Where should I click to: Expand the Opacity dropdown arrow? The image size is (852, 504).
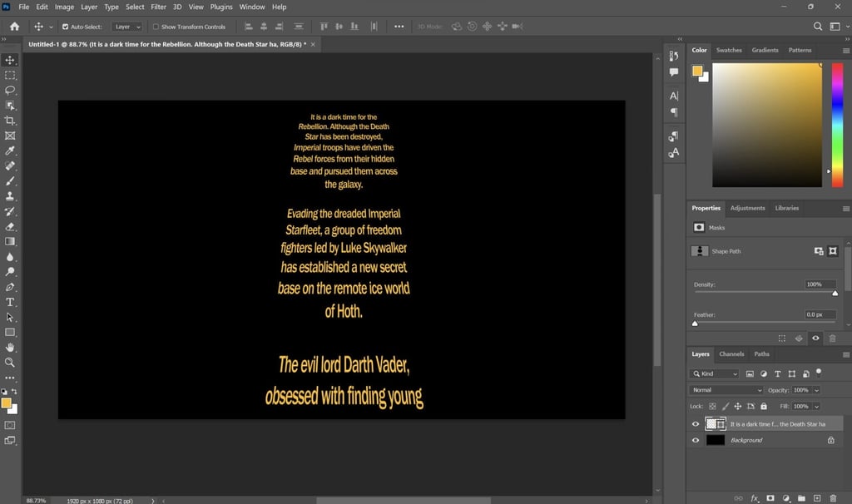coord(816,390)
